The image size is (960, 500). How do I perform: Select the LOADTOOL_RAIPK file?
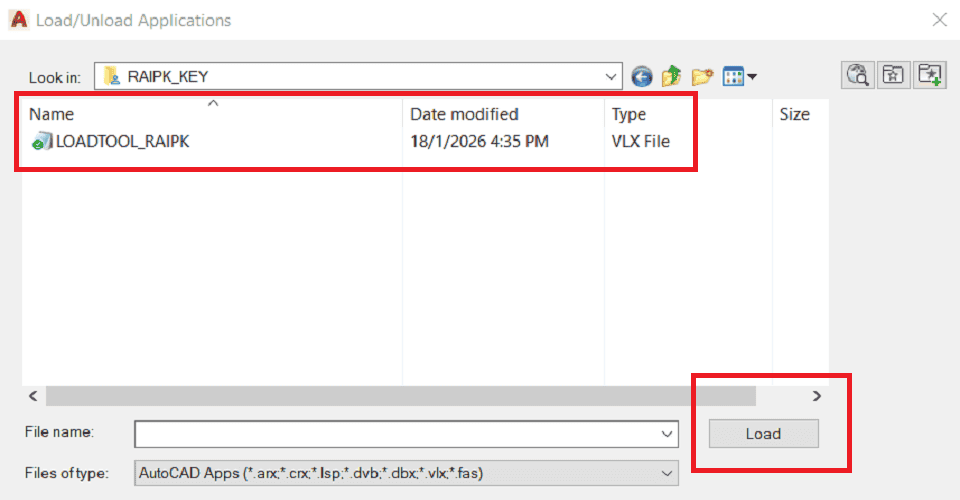coord(122,141)
